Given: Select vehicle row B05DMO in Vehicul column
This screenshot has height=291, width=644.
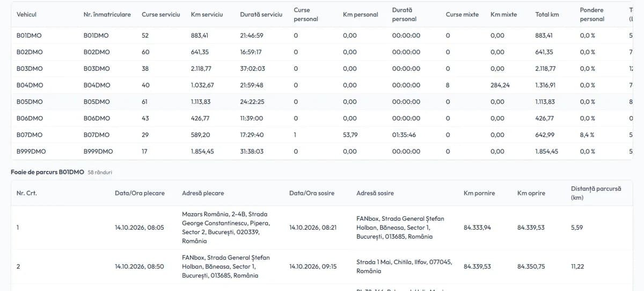Looking at the screenshot, I should pos(30,102).
